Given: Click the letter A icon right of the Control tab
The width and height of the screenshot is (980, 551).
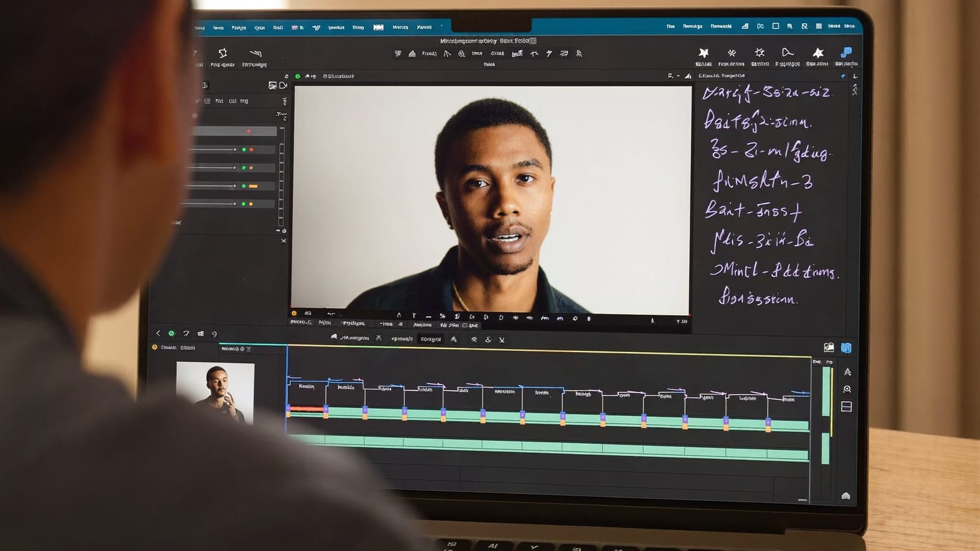Looking at the screenshot, I should click(454, 339).
